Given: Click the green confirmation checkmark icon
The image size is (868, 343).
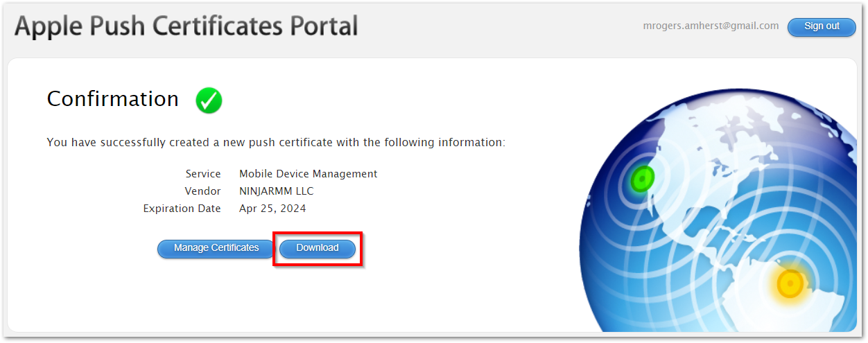Looking at the screenshot, I should 209,100.
